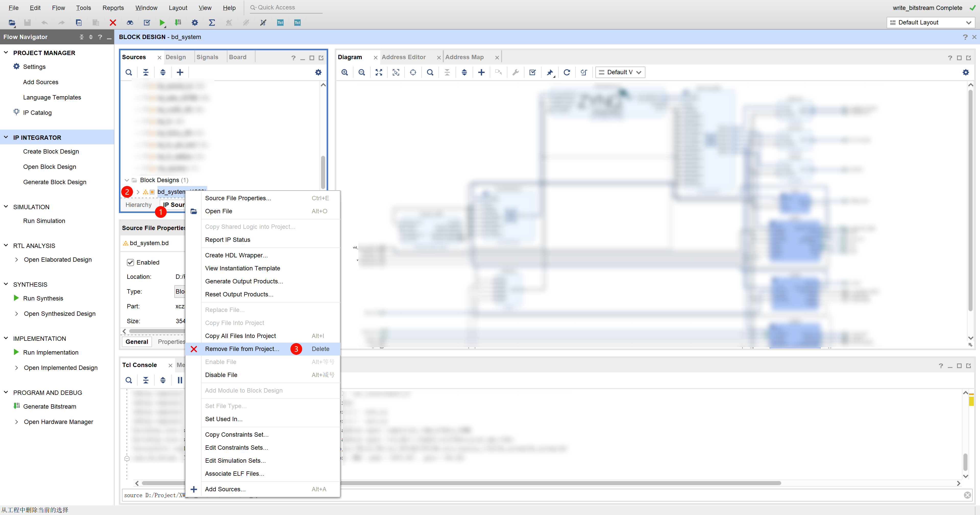Viewport: 980px width, 515px height.
Task: Pause output in the Tcl Console
Action: click(x=180, y=380)
